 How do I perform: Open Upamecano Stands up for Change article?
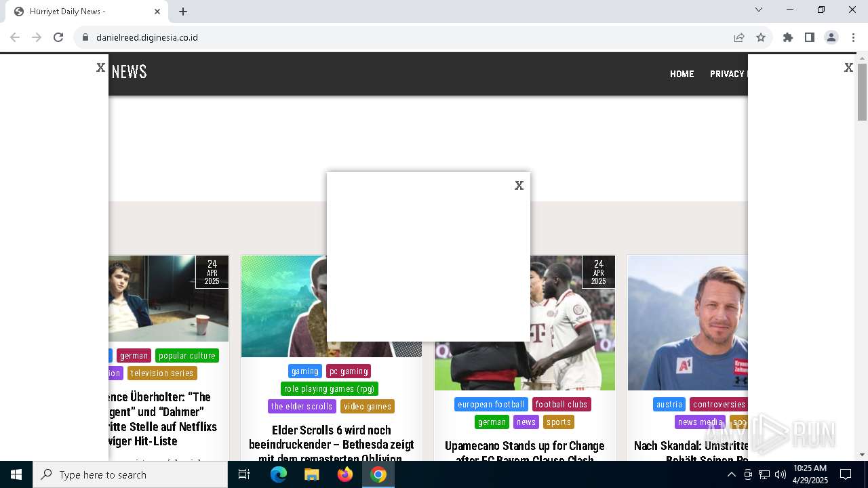click(x=525, y=453)
